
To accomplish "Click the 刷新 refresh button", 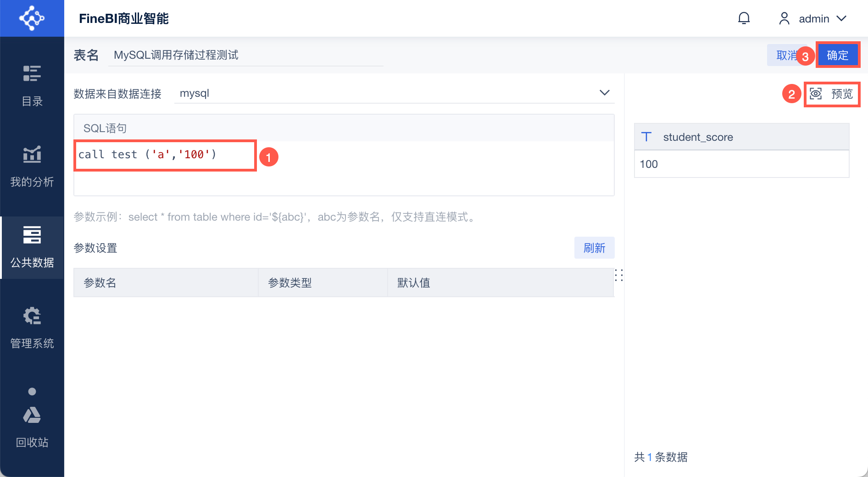I will [594, 248].
